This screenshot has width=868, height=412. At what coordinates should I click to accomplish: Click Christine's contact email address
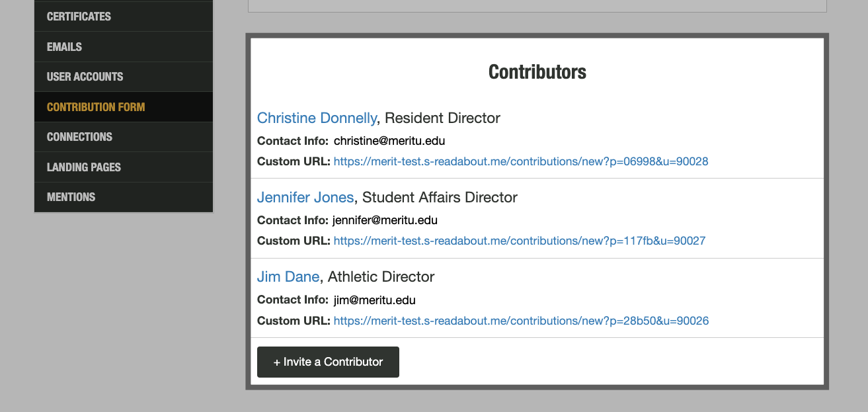click(389, 140)
